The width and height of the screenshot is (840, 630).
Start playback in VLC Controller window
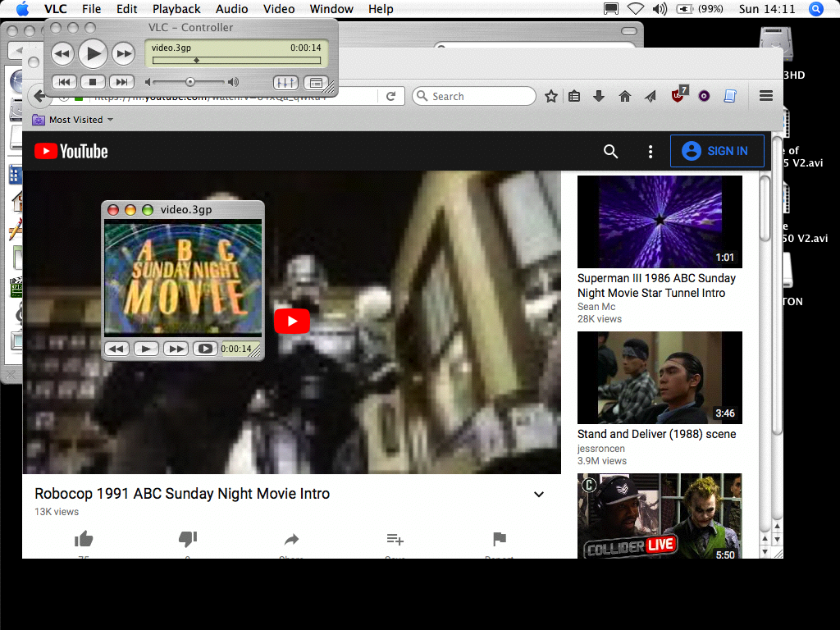(94, 53)
